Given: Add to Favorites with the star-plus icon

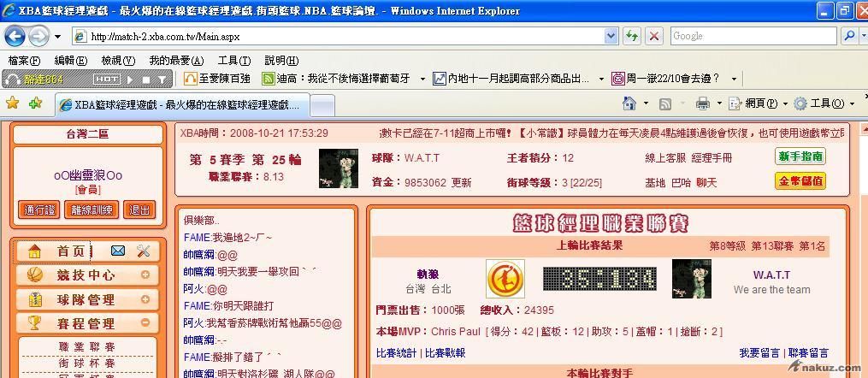Looking at the screenshot, I should click(35, 103).
